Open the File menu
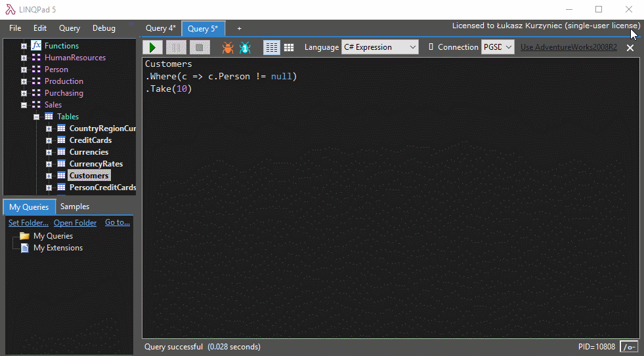Viewport: 644px width, 356px height. (15, 28)
